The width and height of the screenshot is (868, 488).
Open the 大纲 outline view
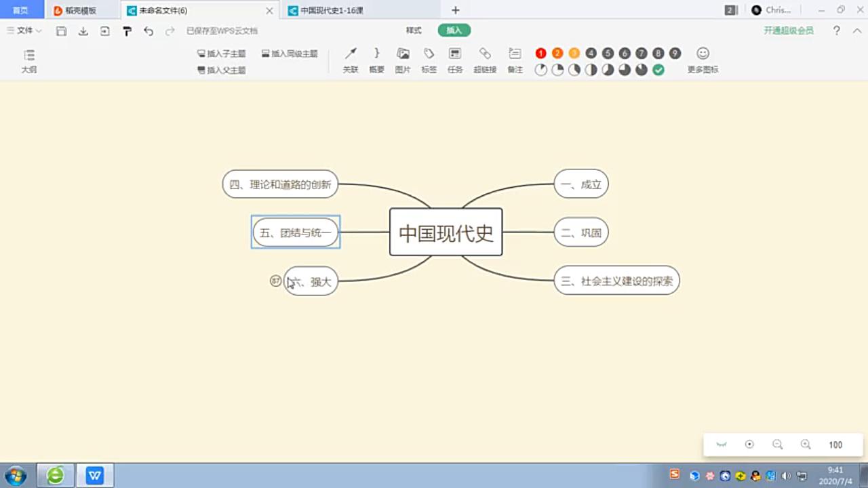(x=28, y=61)
